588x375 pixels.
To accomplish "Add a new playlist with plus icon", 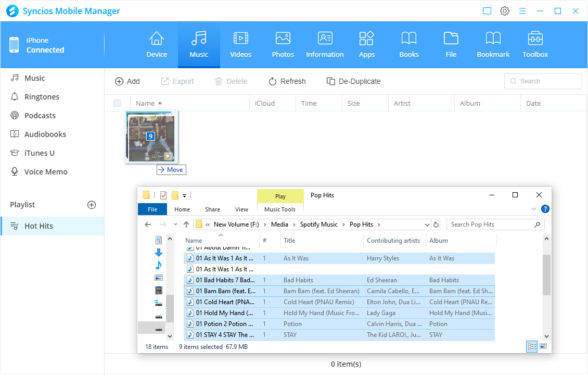I will [92, 205].
